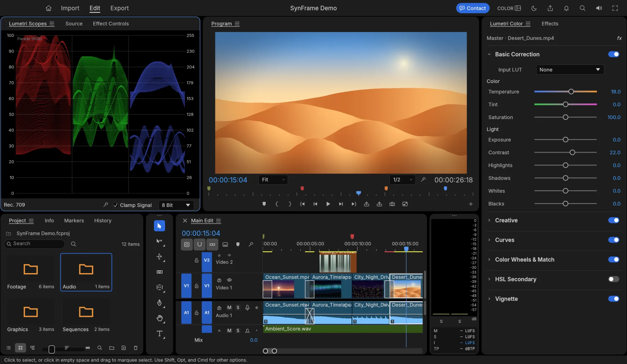Image resolution: width=627 pixels, height=364 pixels.
Task: Switch project panel to list view
Action: [9, 348]
